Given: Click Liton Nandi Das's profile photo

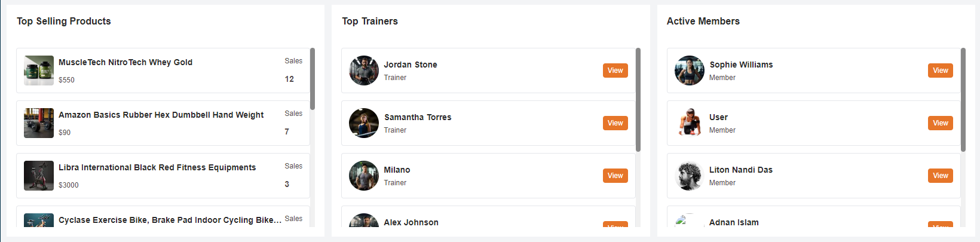Looking at the screenshot, I should click(x=690, y=176).
